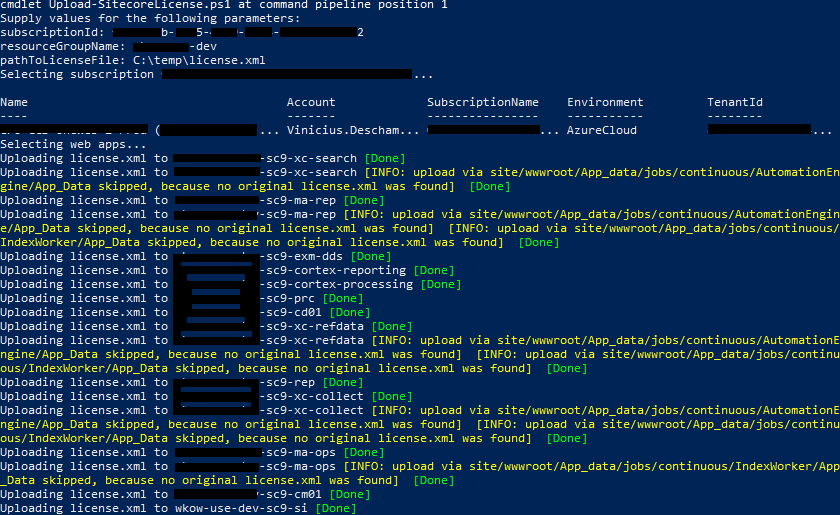This screenshot has width=840, height=515.
Task: Select the wkow-use-dev-sc9-si app name
Action: tap(241, 508)
